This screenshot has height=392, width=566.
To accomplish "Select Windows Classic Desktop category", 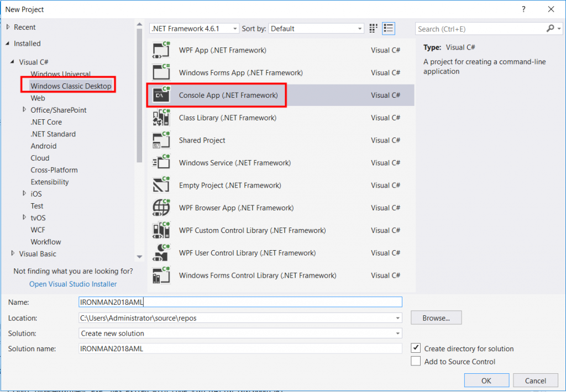I will pyautogui.click(x=71, y=86).
